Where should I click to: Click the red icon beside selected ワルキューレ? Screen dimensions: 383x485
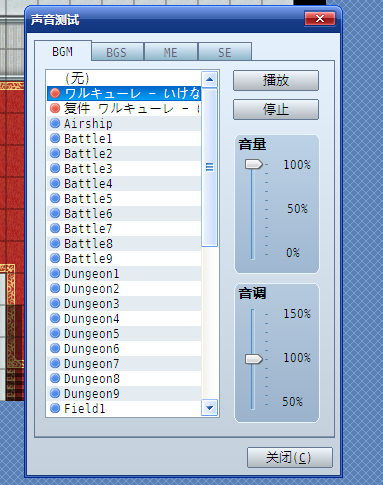(55, 93)
